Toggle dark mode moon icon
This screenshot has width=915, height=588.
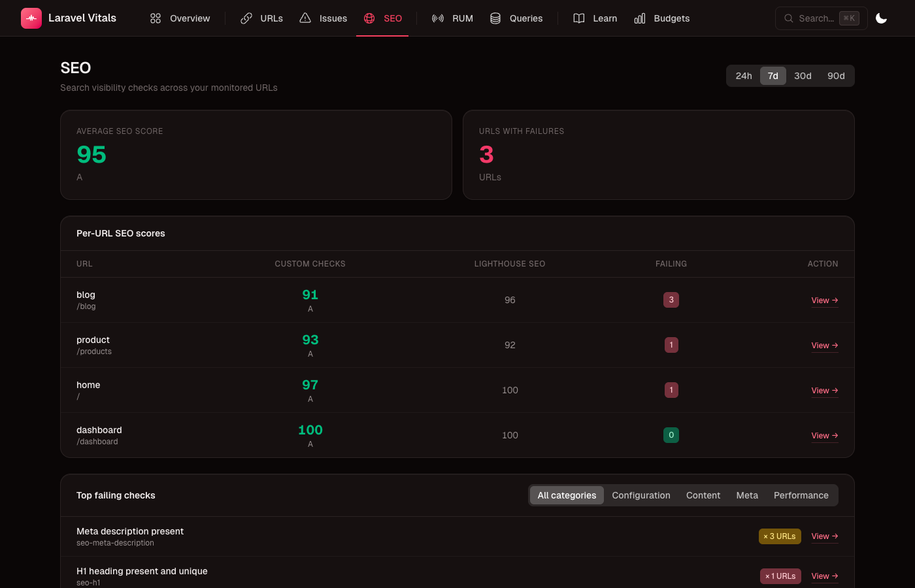pyautogui.click(x=881, y=18)
